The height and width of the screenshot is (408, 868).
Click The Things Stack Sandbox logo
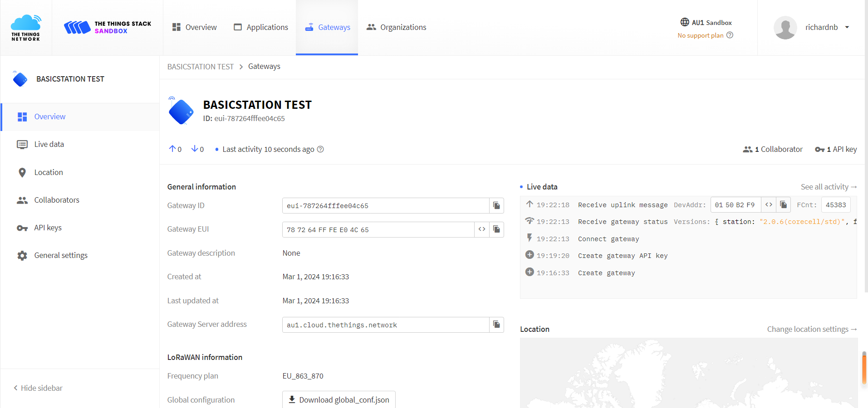(108, 27)
